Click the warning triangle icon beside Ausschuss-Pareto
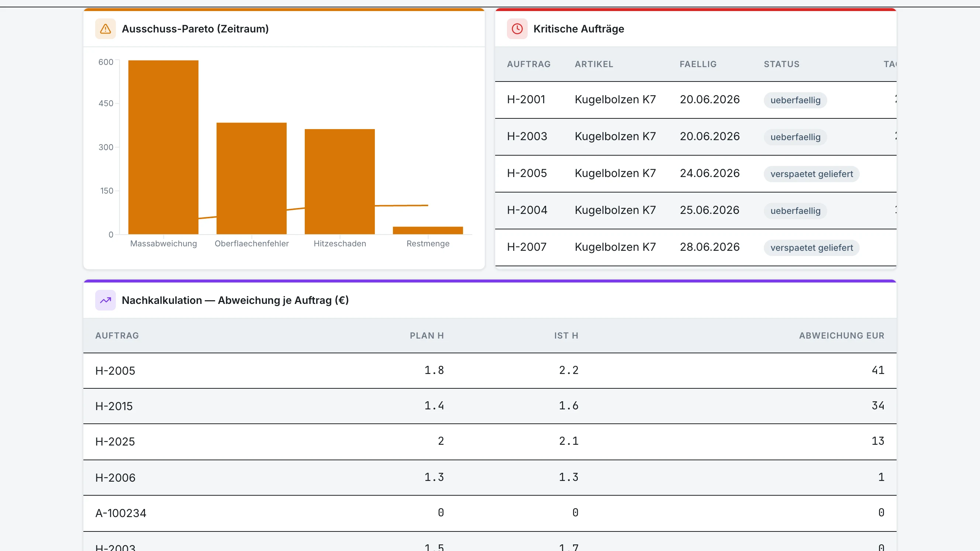The width and height of the screenshot is (980, 551). click(106, 29)
